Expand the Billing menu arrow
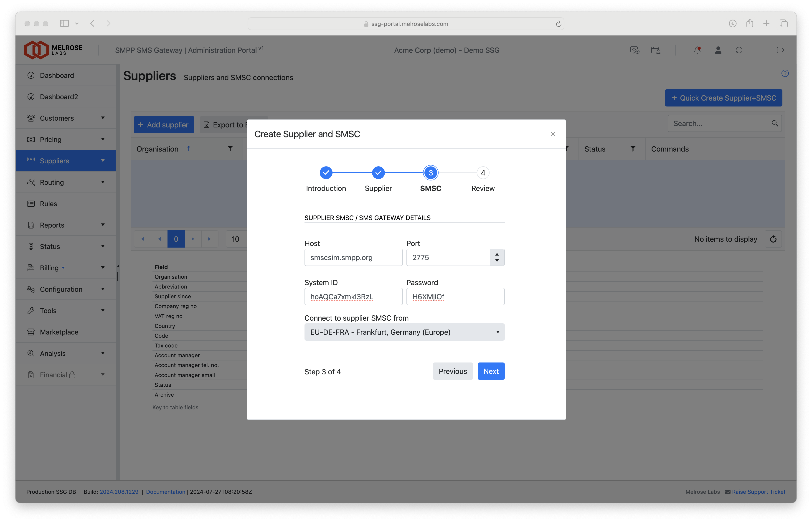 tap(103, 267)
